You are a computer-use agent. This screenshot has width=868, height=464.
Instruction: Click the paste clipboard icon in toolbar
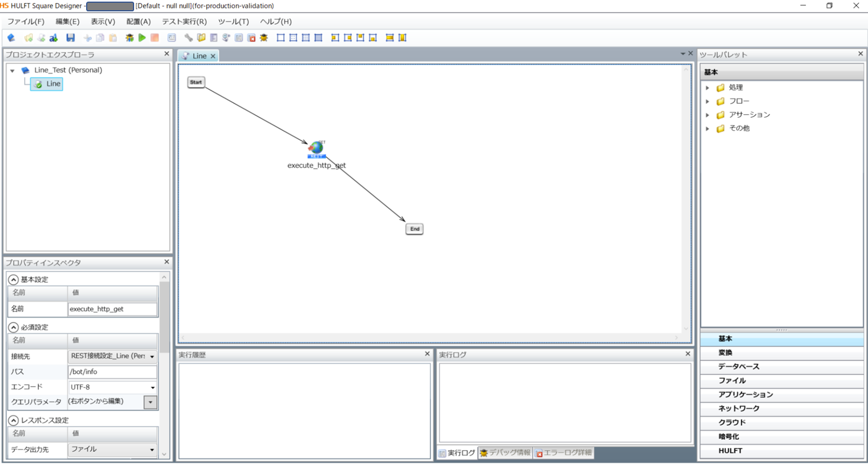[x=113, y=38]
